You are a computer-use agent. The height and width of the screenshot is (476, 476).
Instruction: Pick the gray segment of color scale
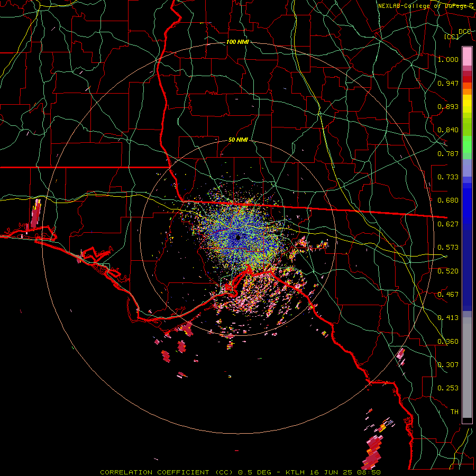click(x=467, y=368)
